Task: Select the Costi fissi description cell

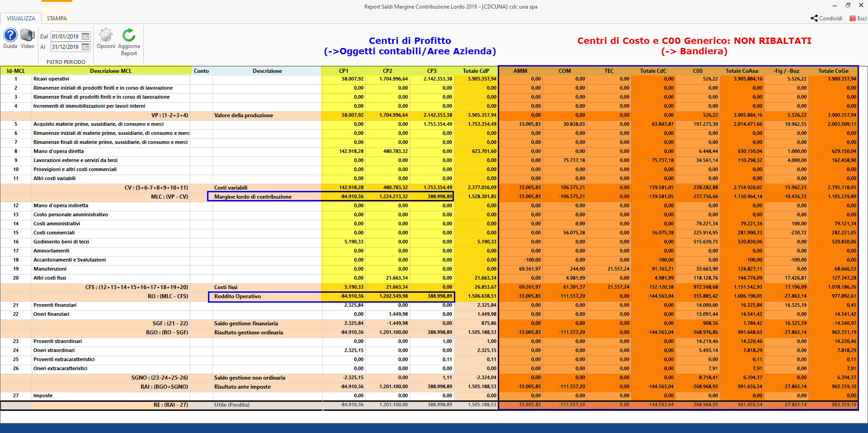Action: (267, 287)
